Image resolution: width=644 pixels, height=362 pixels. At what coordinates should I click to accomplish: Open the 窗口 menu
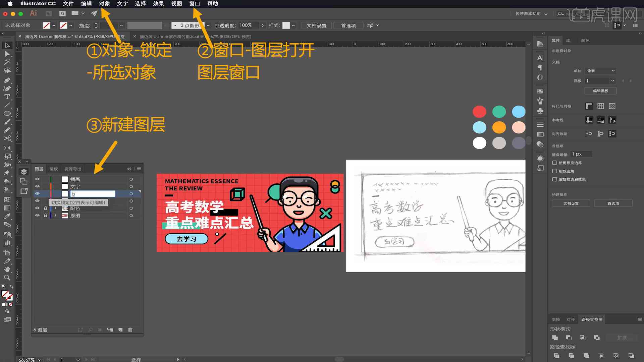pos(194,4)
